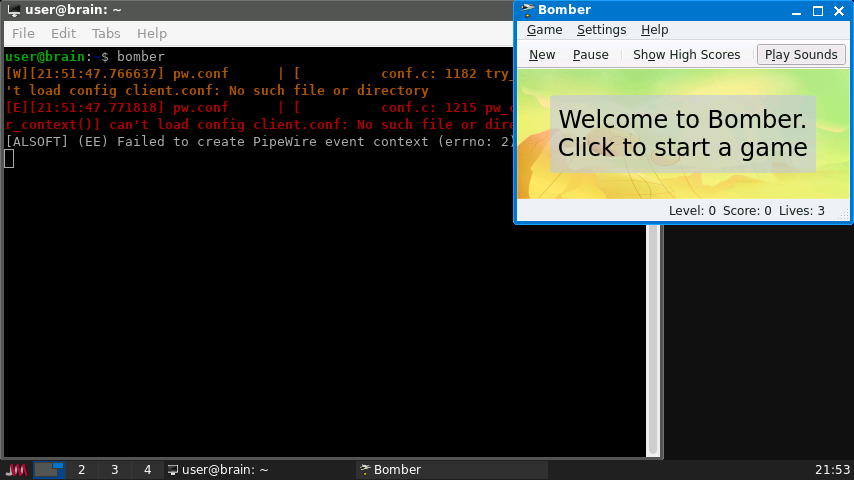The height and width of the screenshot is (480, 854).
Task: Open the terminal Tabs menu
Action: point(106,33)
